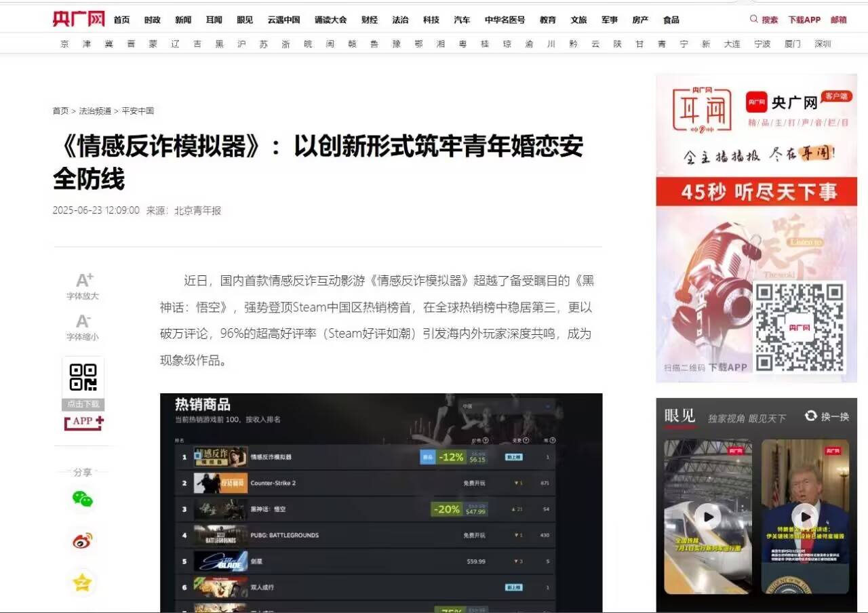Viewport: 868px width, 613px height.
Task: Go to 法治频道 breadcrumb link
Action: (95, 111)
